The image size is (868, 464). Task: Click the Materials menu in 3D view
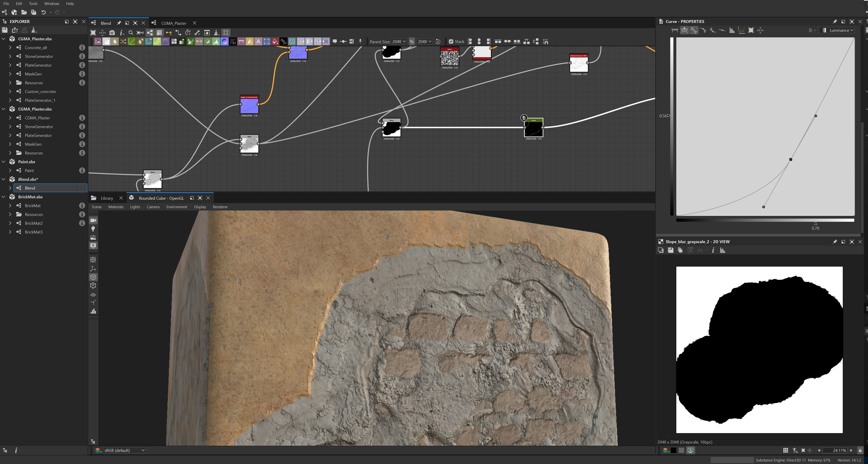pos(116,207)
